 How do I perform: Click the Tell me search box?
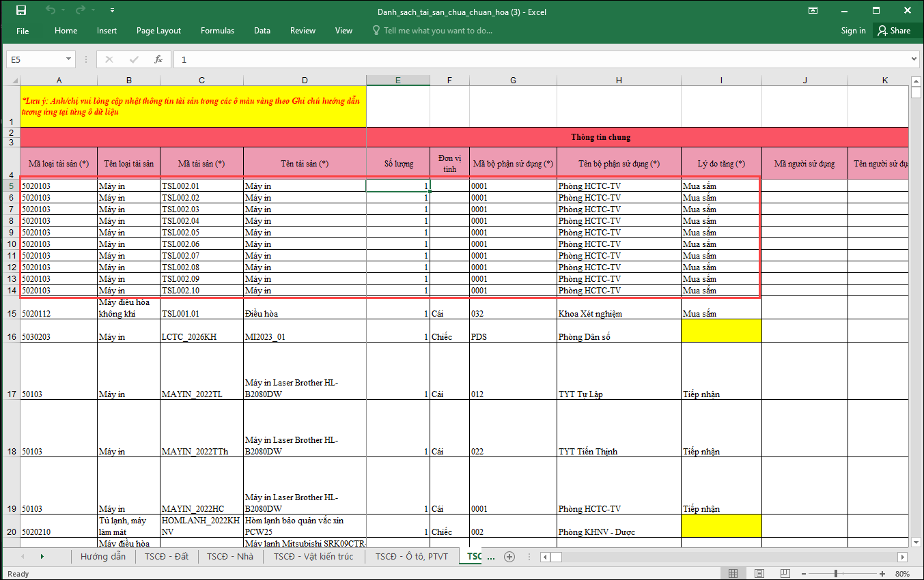pyautogui.click(x=437, y=31)
